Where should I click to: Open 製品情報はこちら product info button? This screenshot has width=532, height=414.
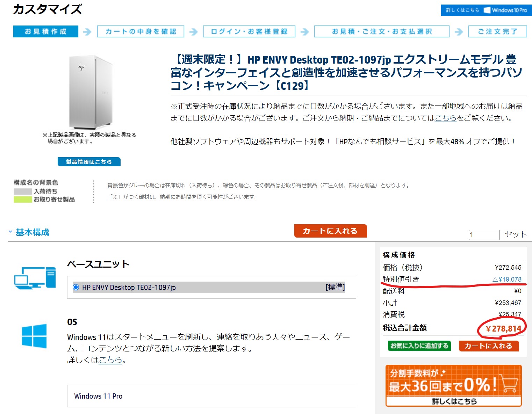[89, 162]
